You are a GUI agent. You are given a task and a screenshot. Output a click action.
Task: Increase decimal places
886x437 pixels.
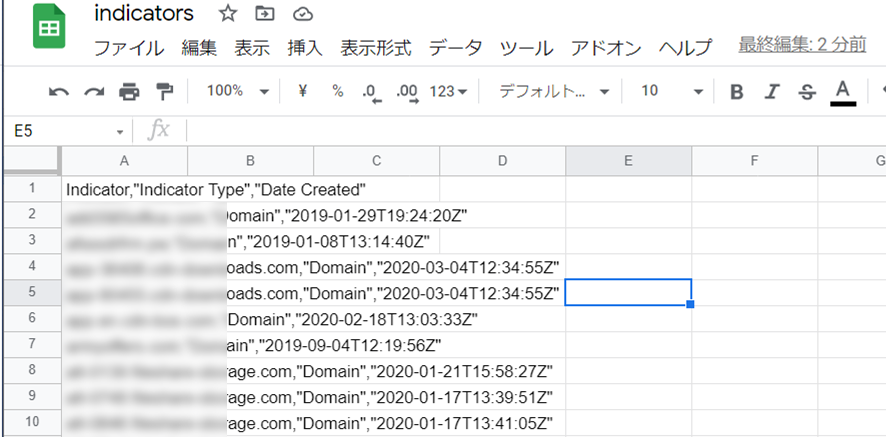pos(408,93)
